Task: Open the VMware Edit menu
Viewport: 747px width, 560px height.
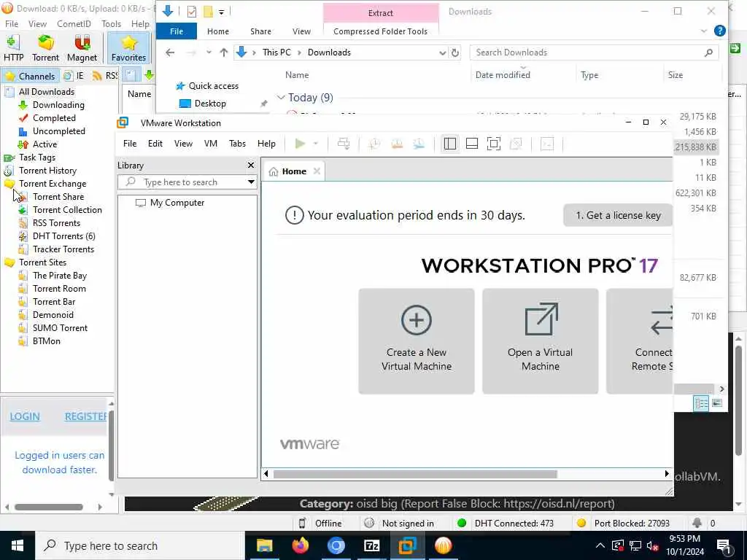Action: (155, 144)
